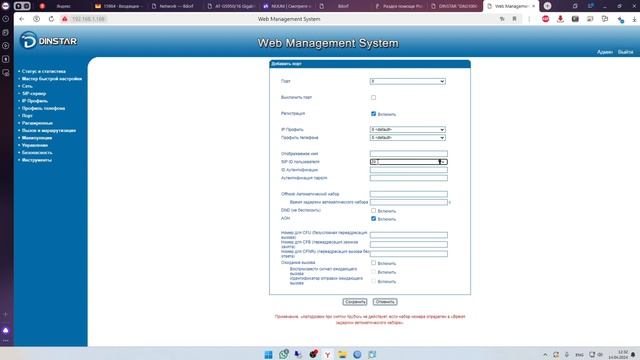
Task: Click the CFU forwarding number field
Action: point(409,235)
